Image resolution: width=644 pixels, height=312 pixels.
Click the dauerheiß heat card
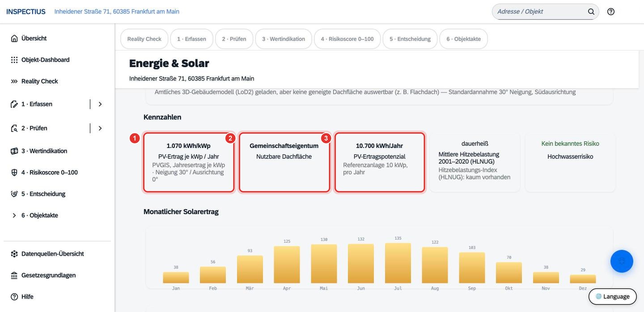(475, 162)
